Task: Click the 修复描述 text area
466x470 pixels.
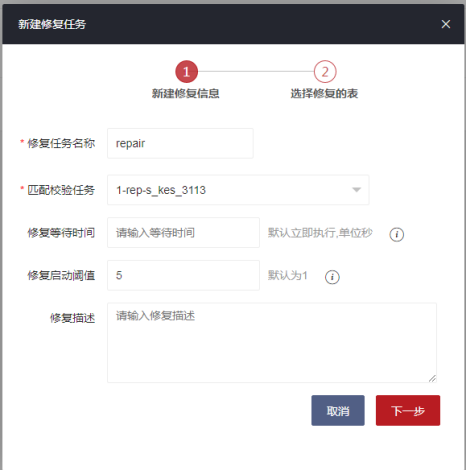Action: (x=272, y=343)
